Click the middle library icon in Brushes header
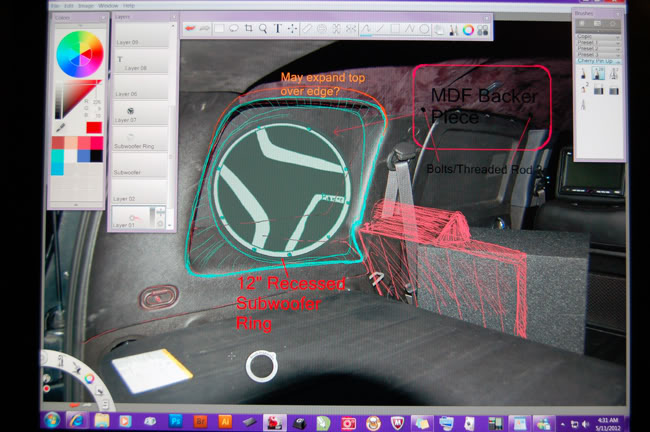This screenshot has height=432, width=650. pyautogui.click(x=597, y=24)
